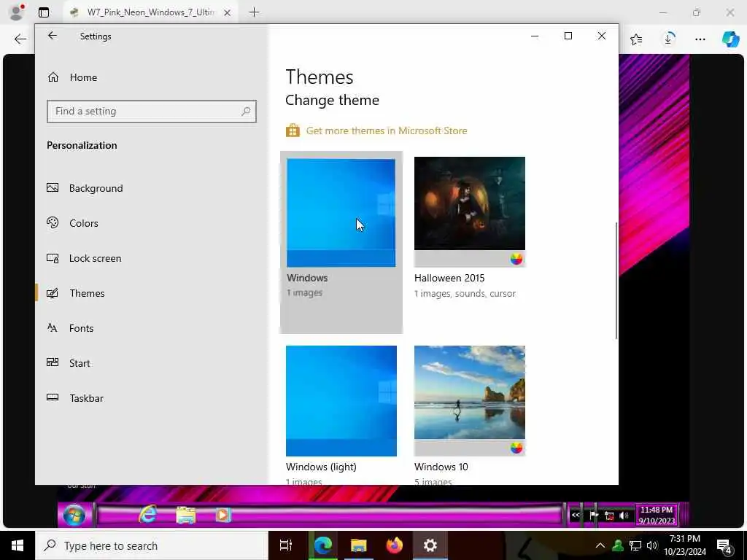The height and width of the screenshot is (560, 747).
Task: Click the Settings gear on taskbar
Action: pyautogui.click(x=430, y=545)
